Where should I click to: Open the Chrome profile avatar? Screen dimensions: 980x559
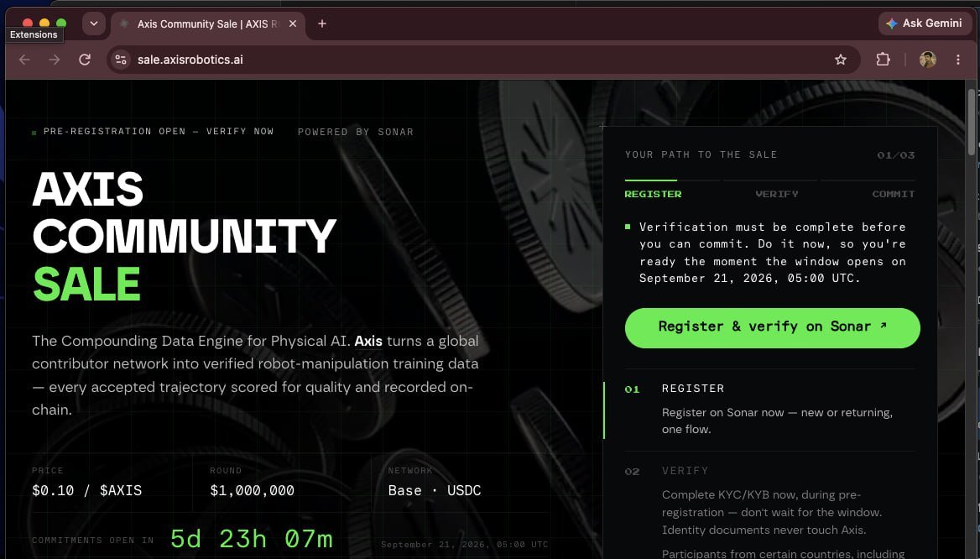click(x=927, y=60)
